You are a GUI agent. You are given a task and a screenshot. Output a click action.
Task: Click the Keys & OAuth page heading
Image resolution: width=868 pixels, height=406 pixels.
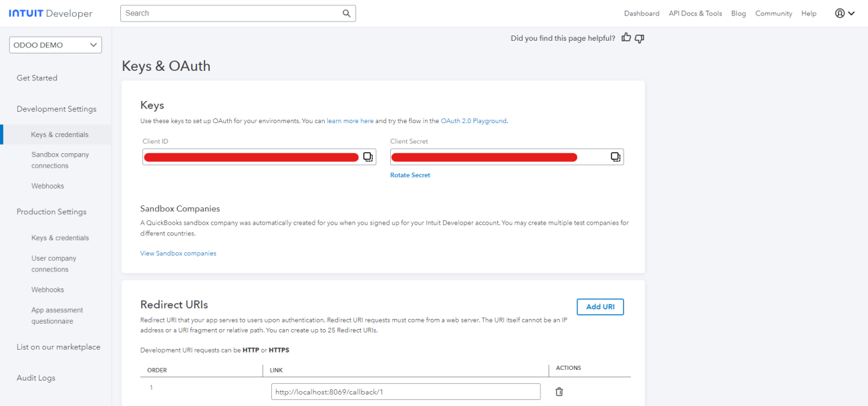point(166,66)
